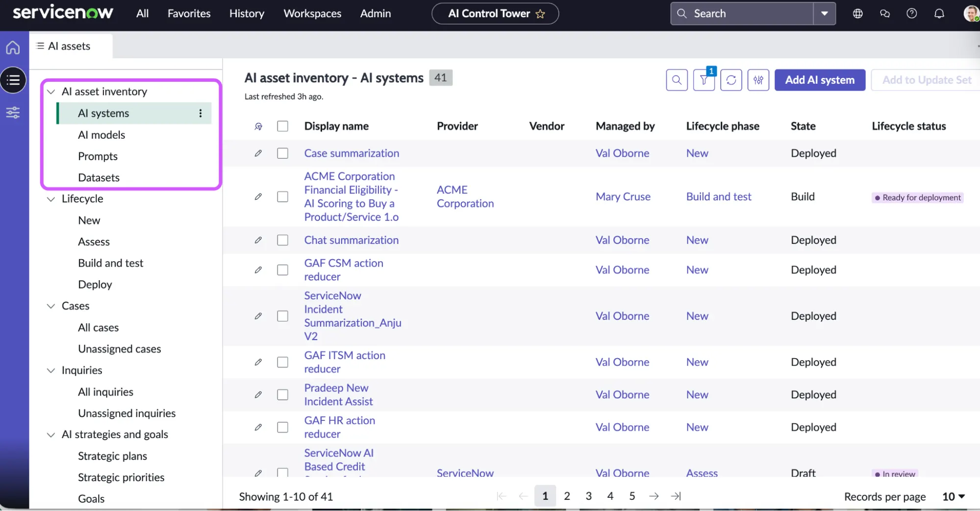
Task: Check the GAF CSM action reducer checkbox
Action: [x=282, y=270]
